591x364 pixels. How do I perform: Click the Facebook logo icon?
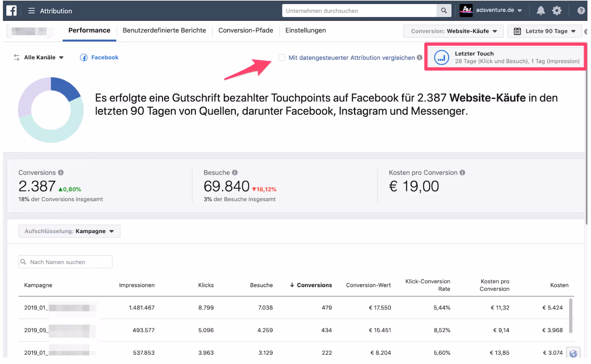point(11,11)
